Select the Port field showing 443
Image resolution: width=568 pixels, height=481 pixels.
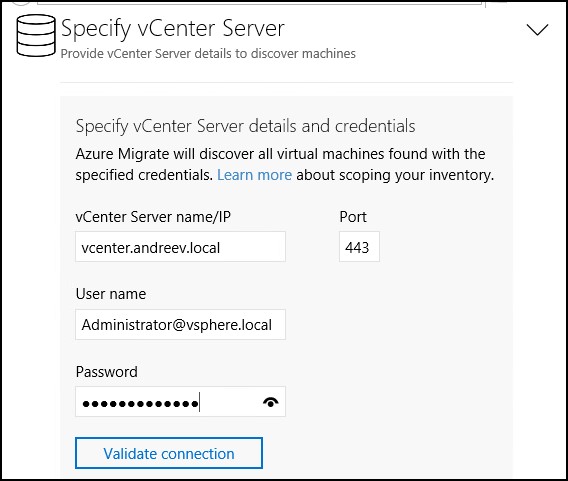coord(359,247)
